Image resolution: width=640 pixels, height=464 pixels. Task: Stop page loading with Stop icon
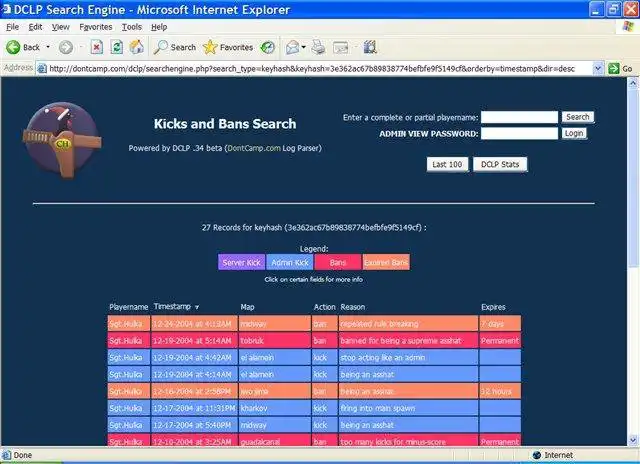pos(96,47)
